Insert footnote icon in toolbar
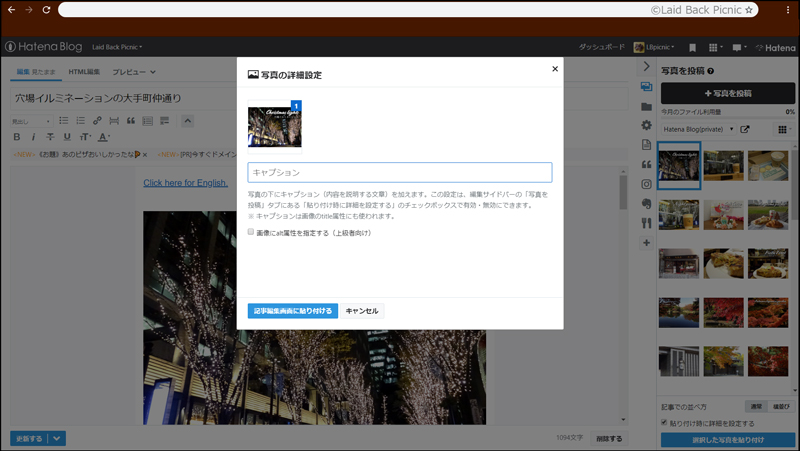The height and width of the screenshot is (451, 800). (164, 121)
